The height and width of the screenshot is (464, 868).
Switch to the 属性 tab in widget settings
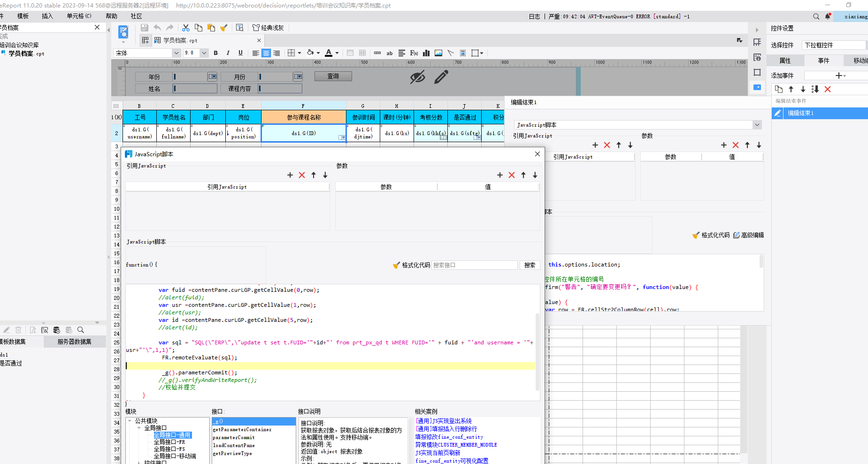coord(785,61)
